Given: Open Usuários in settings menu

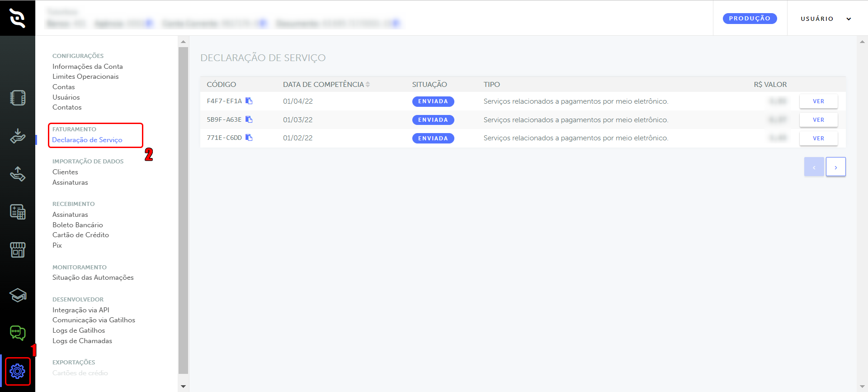Looking at the screenshot, I should click(66, 97).
